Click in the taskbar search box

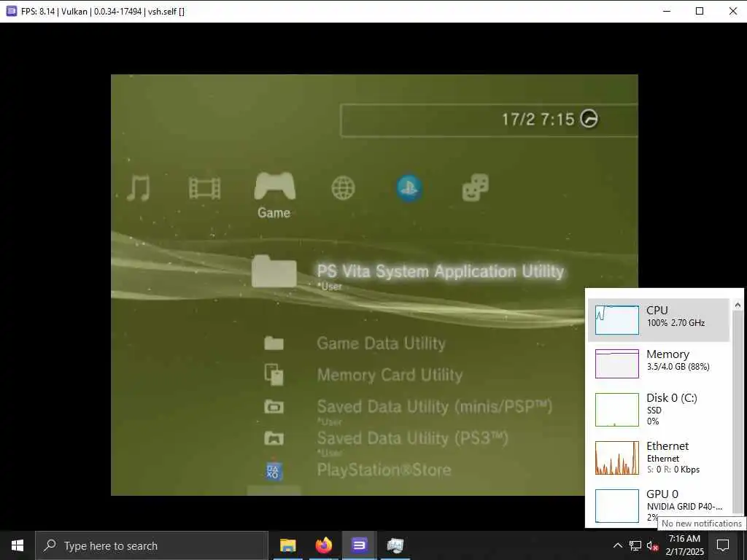pos(152,545)
